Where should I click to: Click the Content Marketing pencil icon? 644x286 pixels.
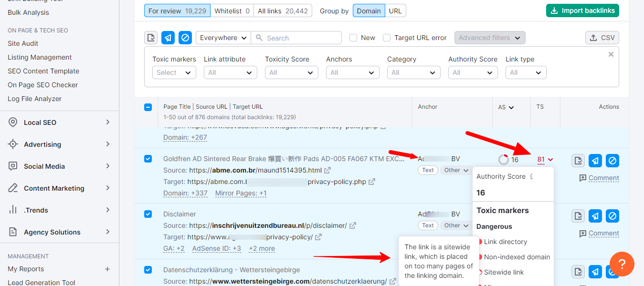(13, 188)
